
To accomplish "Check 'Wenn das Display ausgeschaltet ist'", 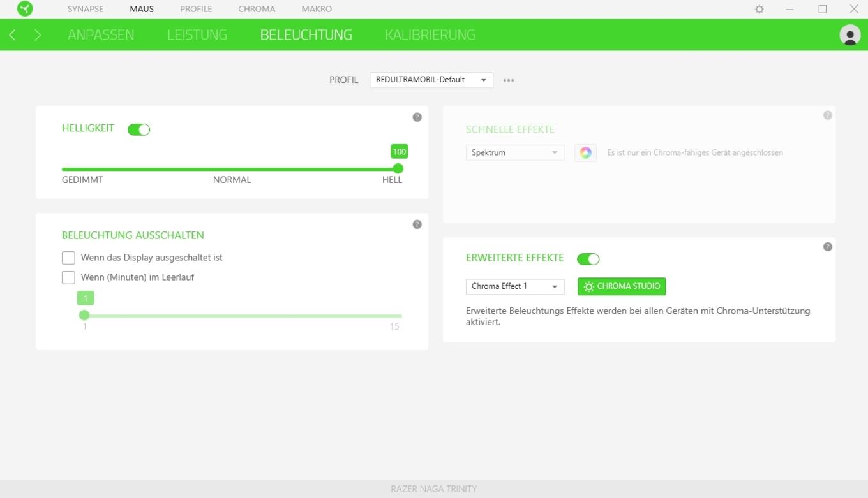I will point(68,258).
